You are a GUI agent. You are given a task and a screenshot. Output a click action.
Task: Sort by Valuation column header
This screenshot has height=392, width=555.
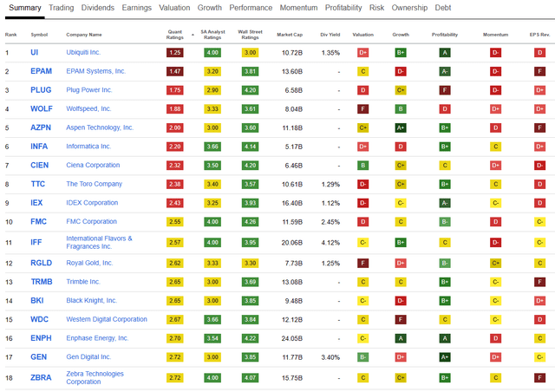(362, 35)
